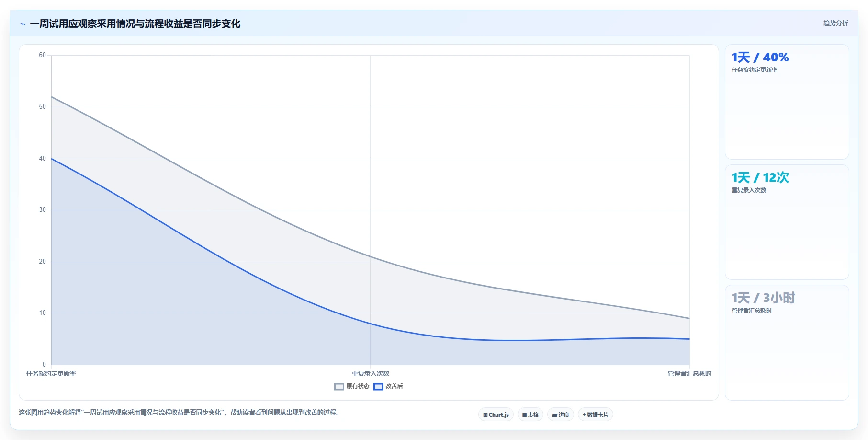
Task: Click the 任务按约定更新率 x-axis label
Action: pos(51,373)
